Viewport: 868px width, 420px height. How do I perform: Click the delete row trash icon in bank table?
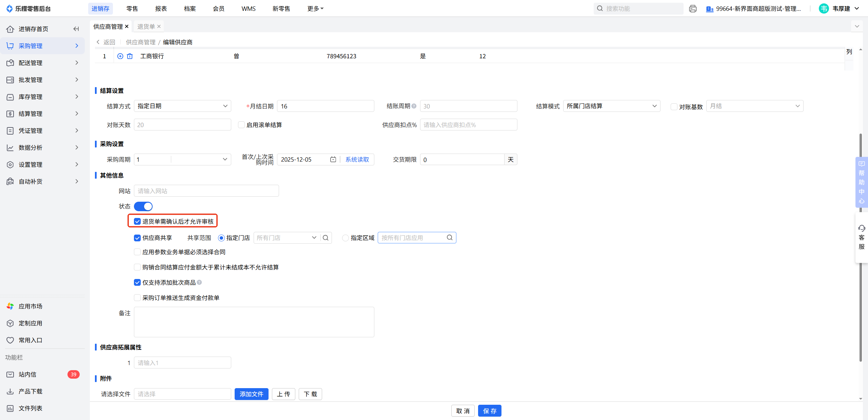pyautogui.click(x=130, y=56)
